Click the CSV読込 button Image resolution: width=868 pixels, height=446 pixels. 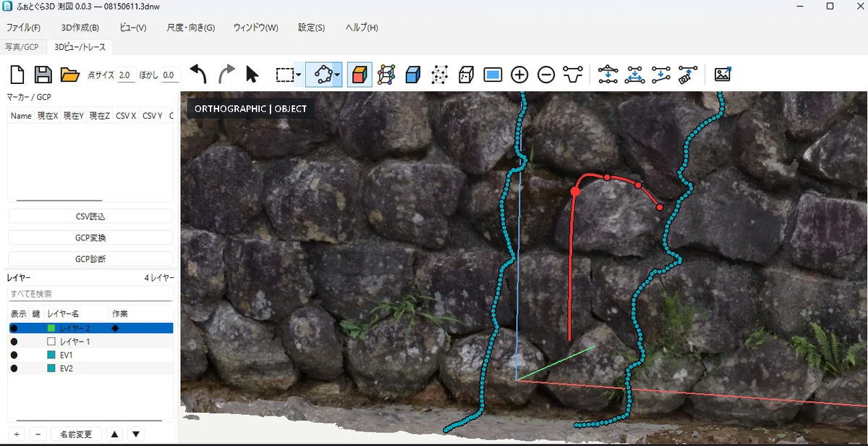[90, 216]
